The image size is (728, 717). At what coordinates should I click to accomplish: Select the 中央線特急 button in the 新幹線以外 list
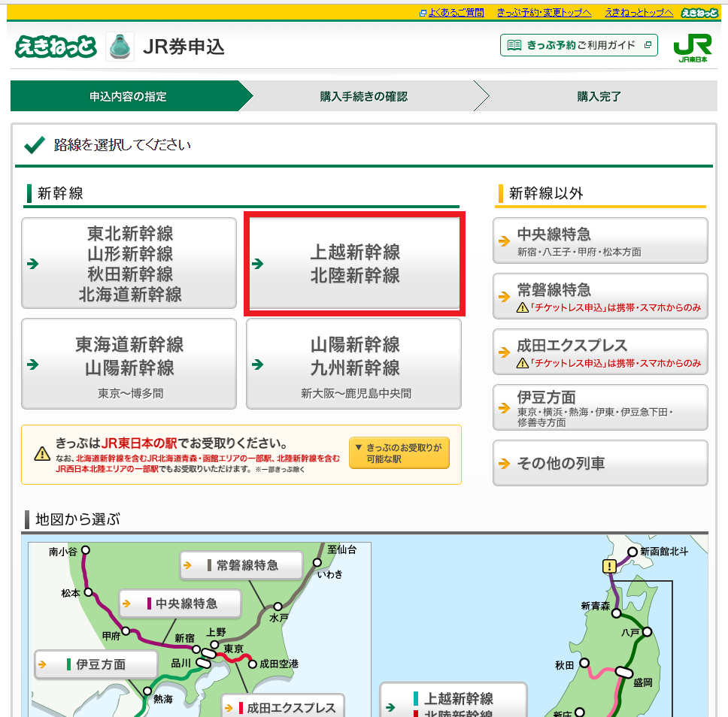click(x=600, y=241)
